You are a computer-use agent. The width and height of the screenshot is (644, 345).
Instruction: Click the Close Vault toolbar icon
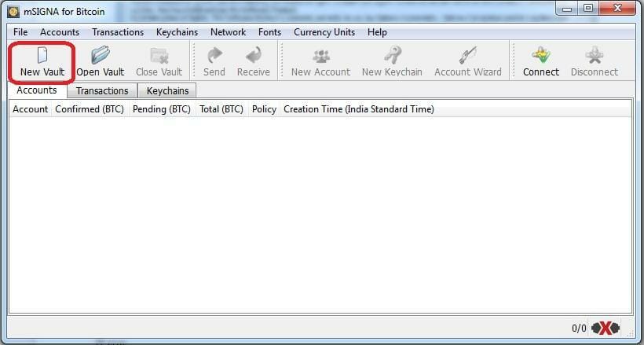pos(159,55)
